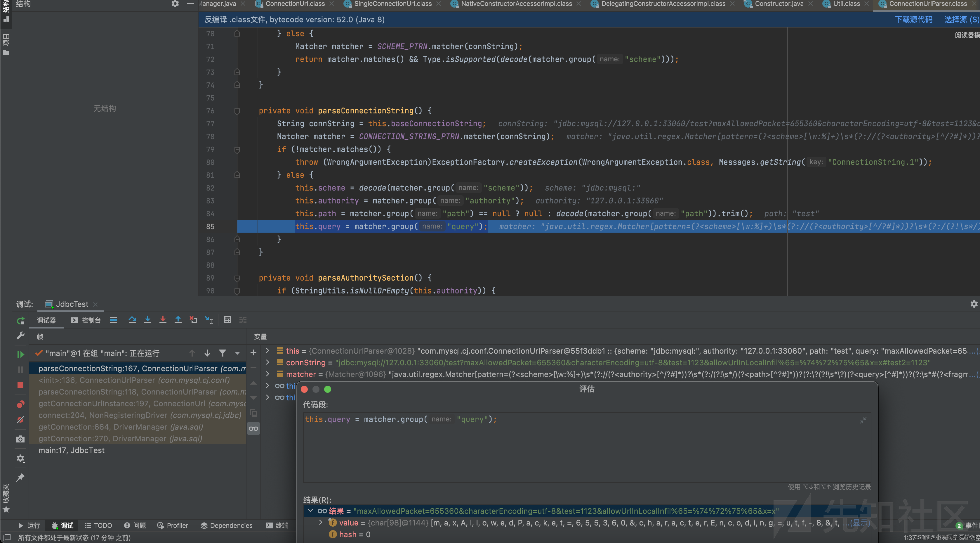Open debugger wrench settings icon
The image size is (980, 543).
20,335
